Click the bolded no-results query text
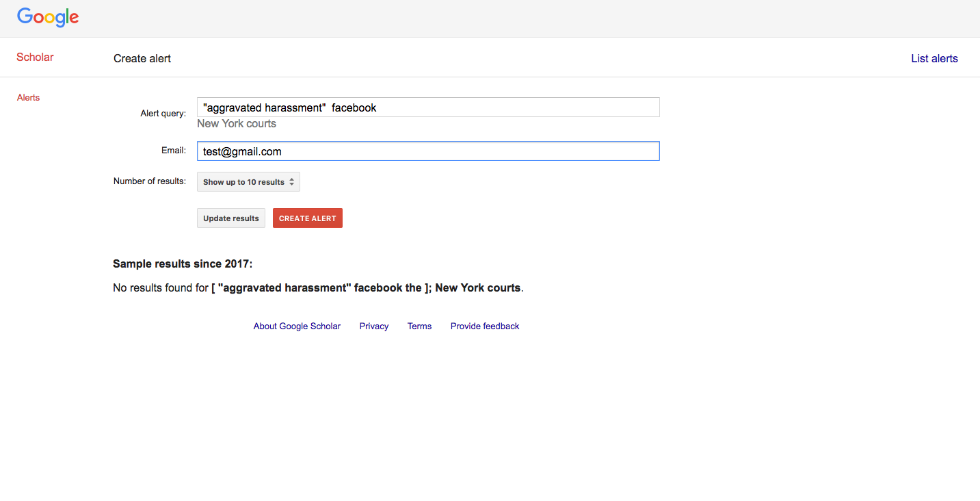 click(x=366, y=287)
